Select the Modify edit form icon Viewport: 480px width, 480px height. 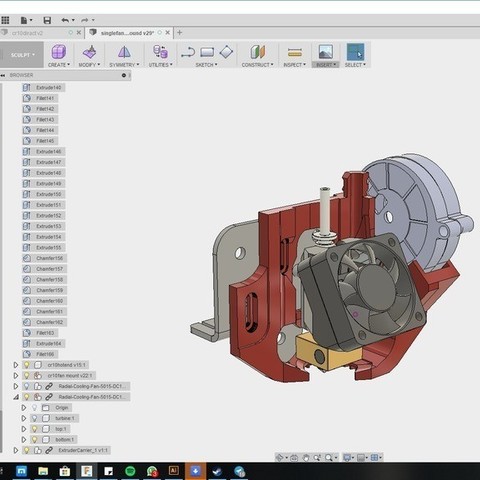[x=89, y=52]
